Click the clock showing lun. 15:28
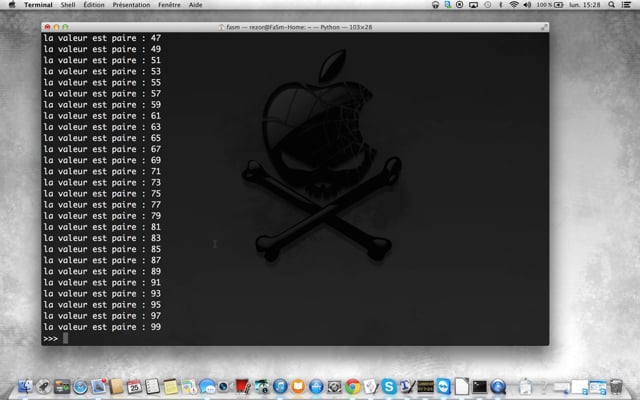 (584, 5)
